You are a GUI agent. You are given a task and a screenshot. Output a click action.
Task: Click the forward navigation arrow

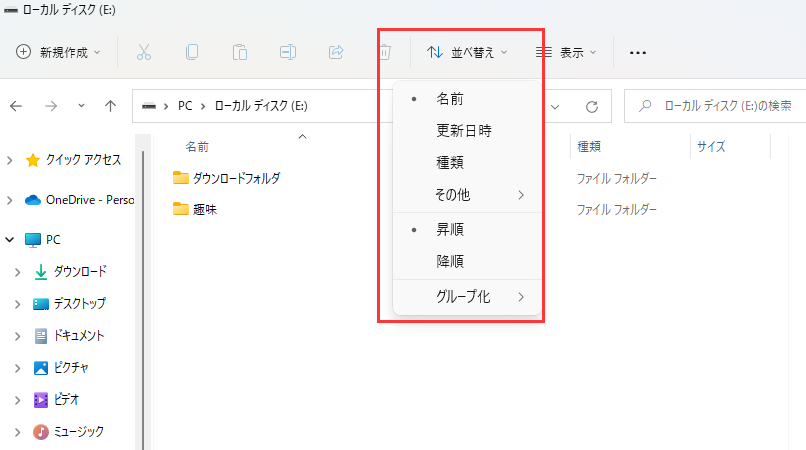tap(51, 106)
